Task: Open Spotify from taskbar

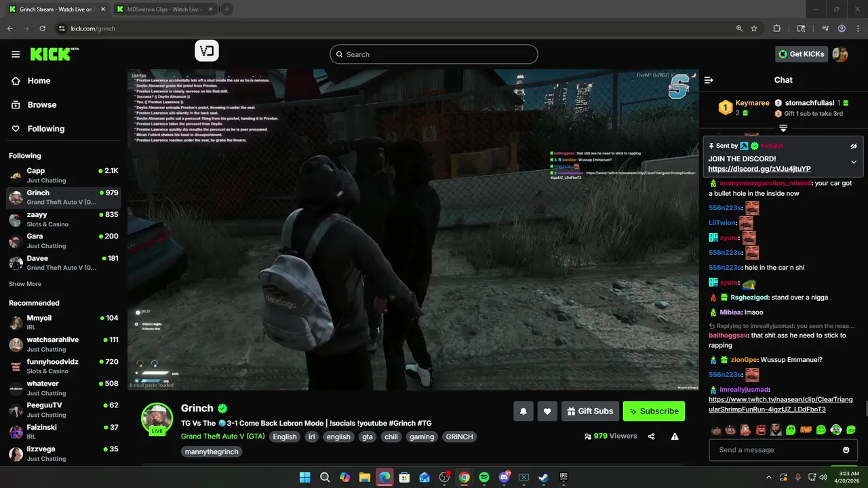Action: (x=484, y=477)
